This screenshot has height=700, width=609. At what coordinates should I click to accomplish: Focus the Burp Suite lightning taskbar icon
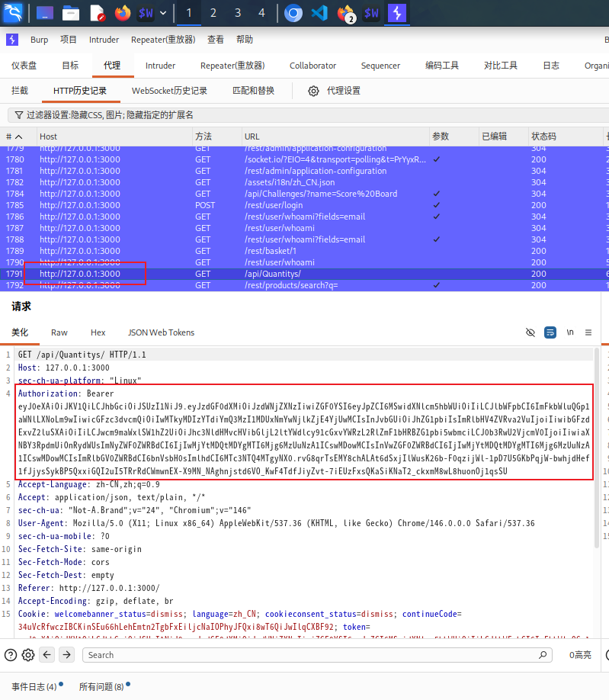[397, 13]
